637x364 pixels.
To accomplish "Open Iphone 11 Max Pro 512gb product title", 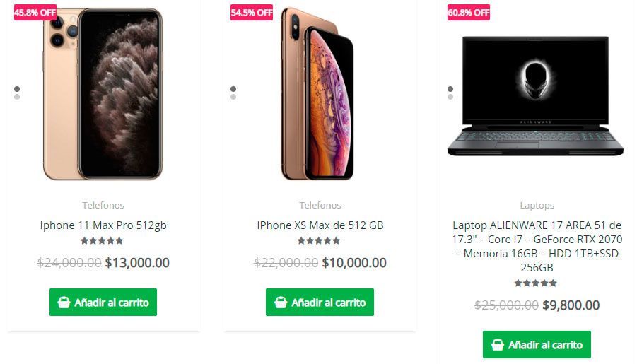I will (103, 225).
